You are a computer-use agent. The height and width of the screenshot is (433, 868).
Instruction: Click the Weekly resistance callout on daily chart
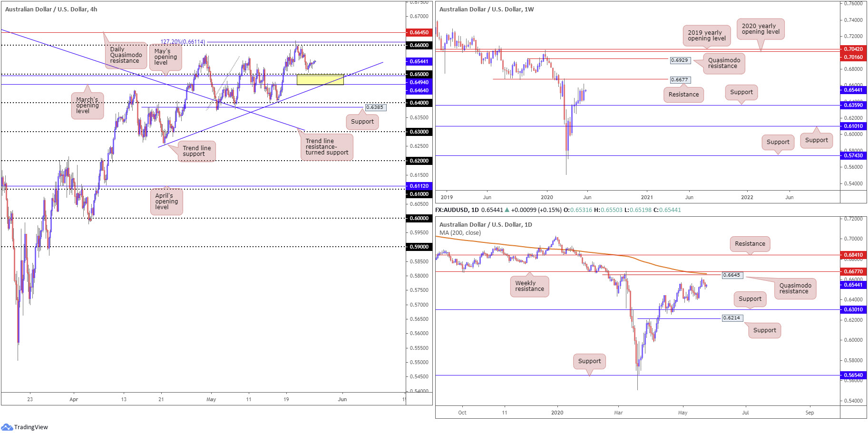coord(529,286)
